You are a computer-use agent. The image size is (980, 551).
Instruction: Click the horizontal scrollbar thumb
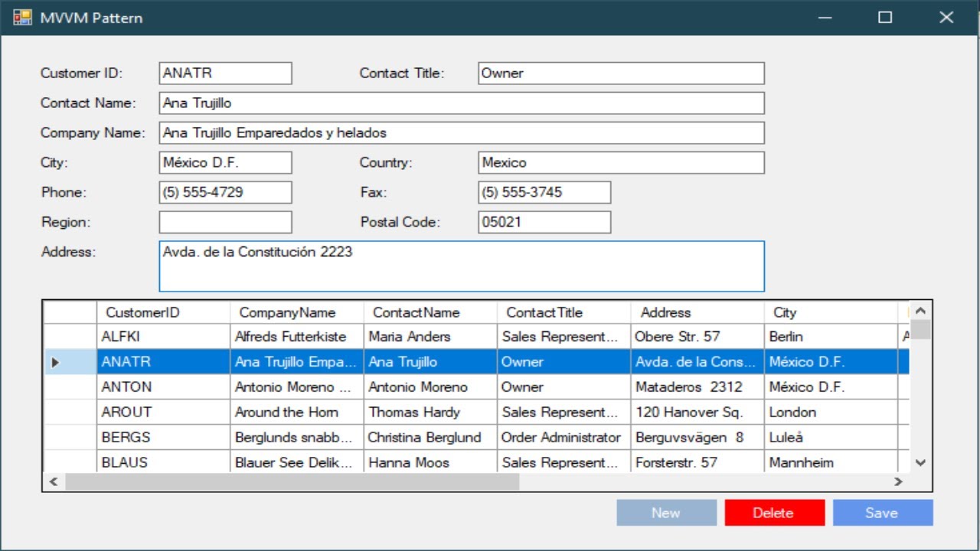pyautogui.click(x=292, y=482)
